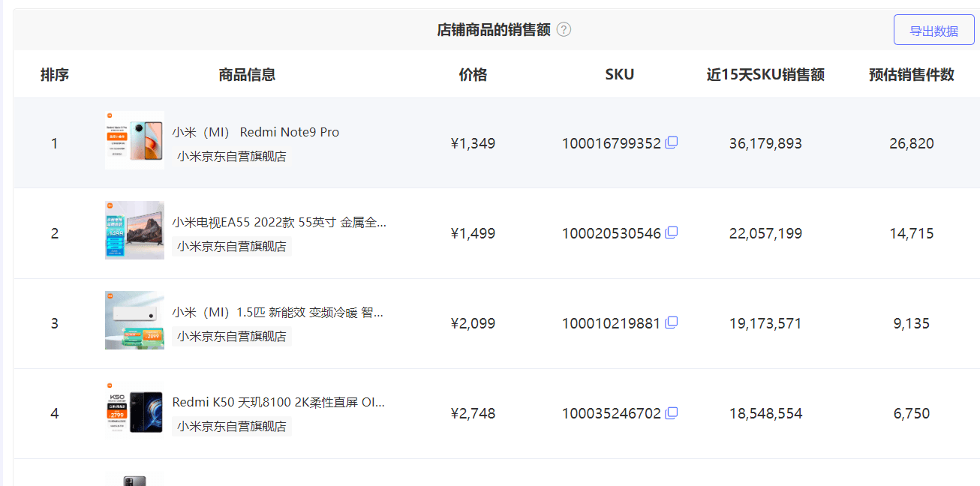Click the 排序 column header
The image size is (980, 486).
click(55, 74)
